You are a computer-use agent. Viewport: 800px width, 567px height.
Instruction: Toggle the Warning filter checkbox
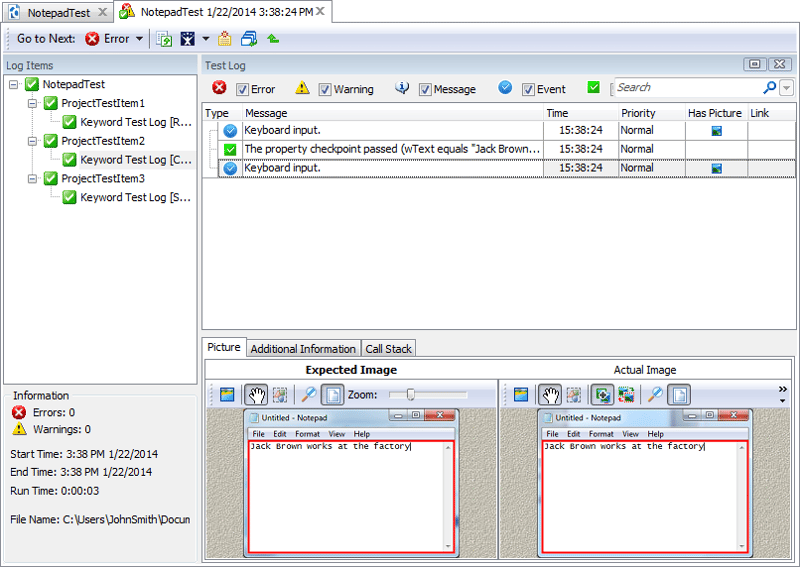[324, 90]
